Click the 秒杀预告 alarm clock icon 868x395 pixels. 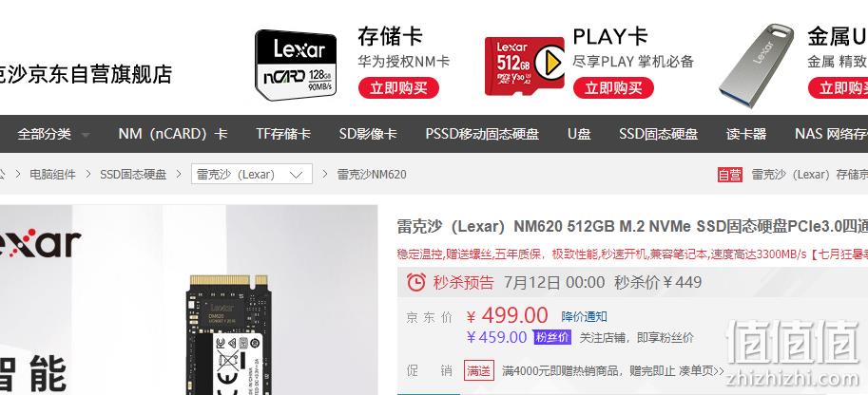pyautogui.click(x=416, y=282)
